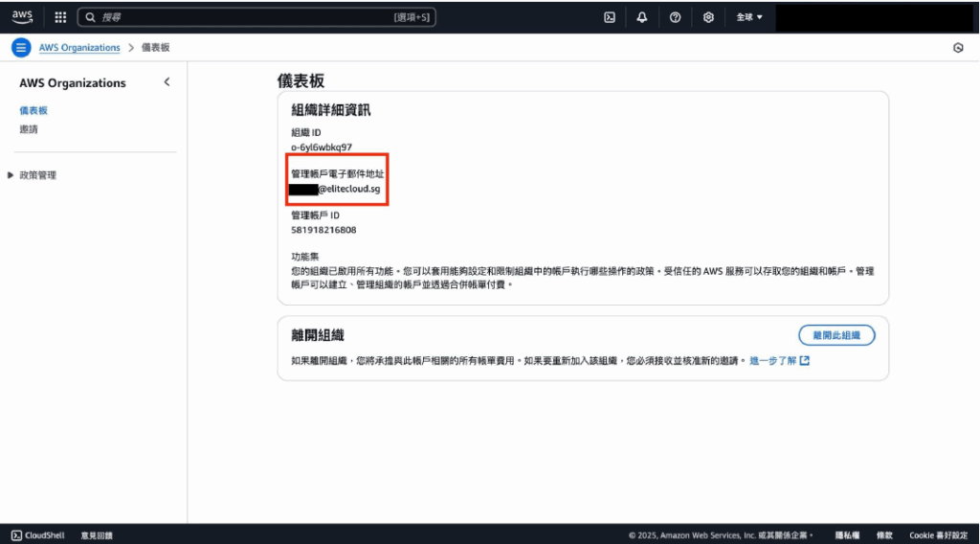The image size is (980, 544).
Task: Open the services grid menu icon
Action: (60, 17)
